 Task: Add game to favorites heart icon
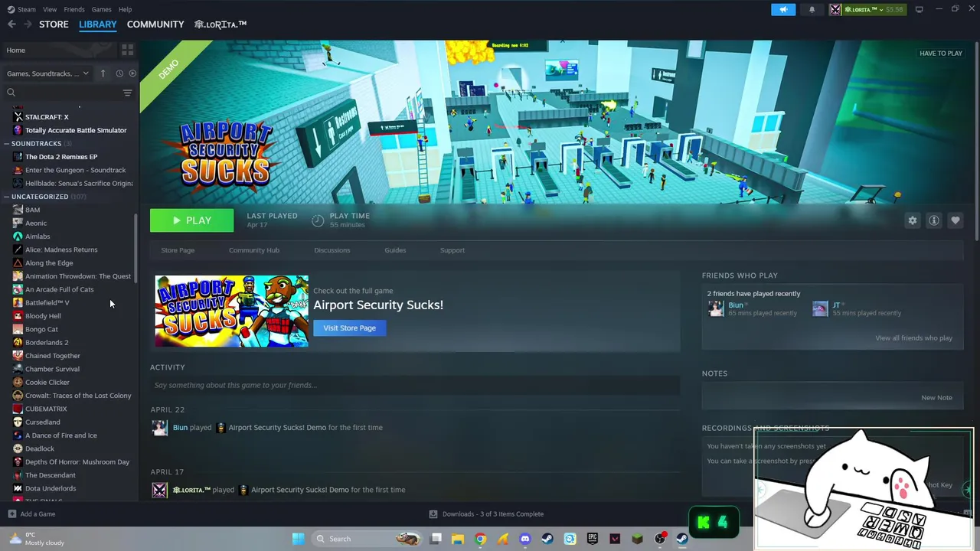click(x=955, y=220)
